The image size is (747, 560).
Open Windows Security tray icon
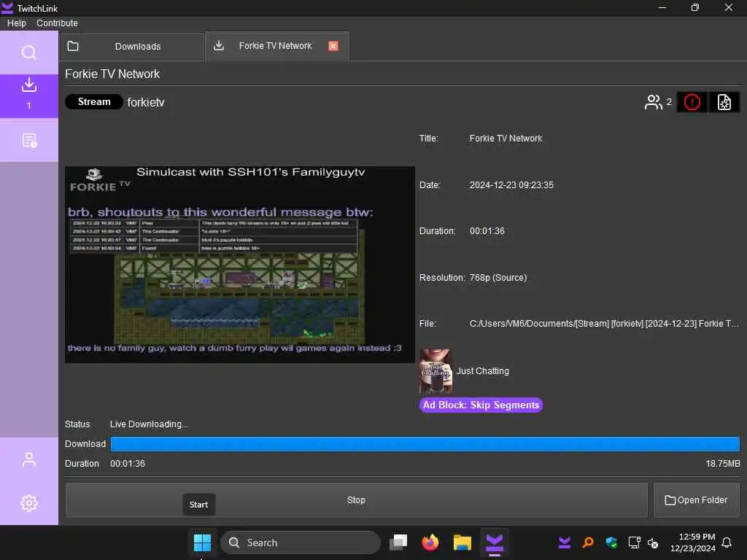pos(611,542)
